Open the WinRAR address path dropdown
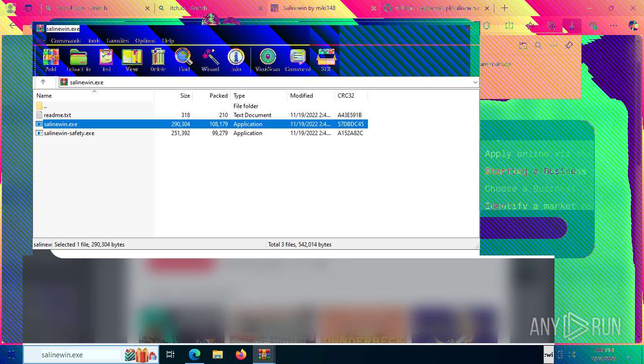This screenshot has height=364, width=644. (475, 82)
